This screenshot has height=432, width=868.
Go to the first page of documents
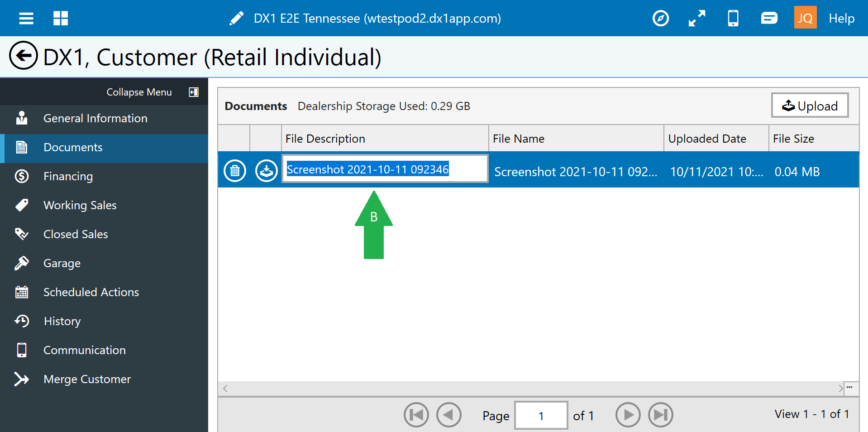tap(416, 415)
